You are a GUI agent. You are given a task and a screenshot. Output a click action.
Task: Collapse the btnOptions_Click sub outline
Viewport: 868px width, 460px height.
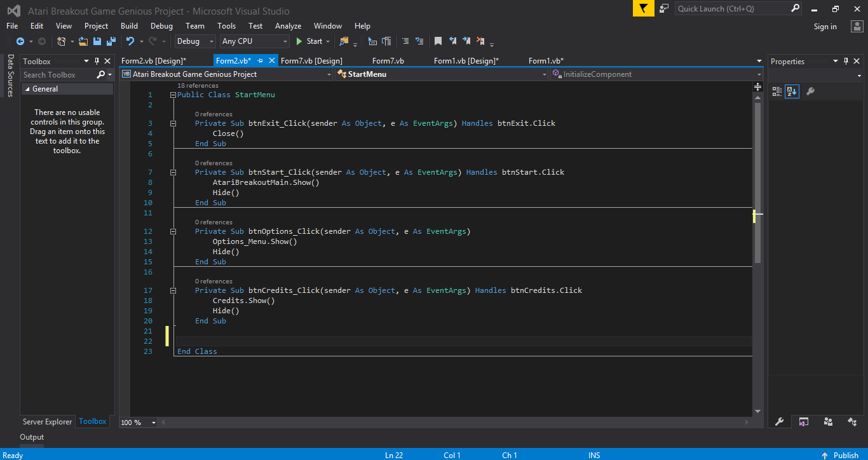pyautogui.click(x=173, y=231)
